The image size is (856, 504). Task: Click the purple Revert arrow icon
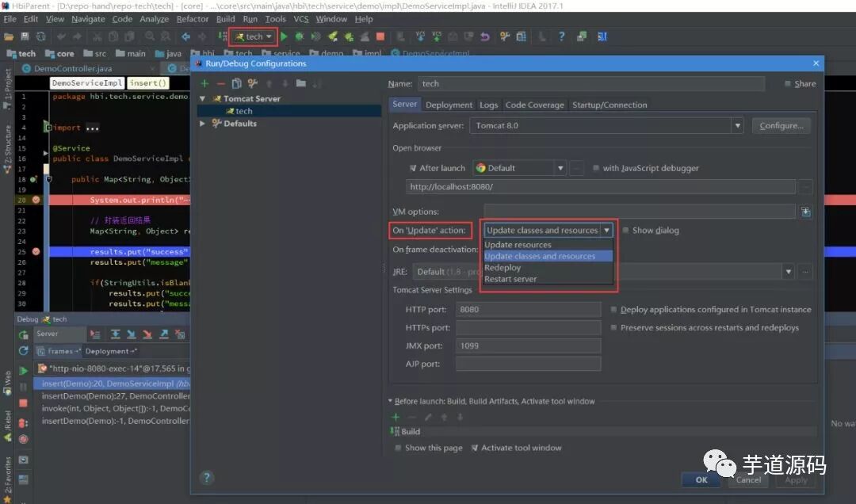[485, 36]
